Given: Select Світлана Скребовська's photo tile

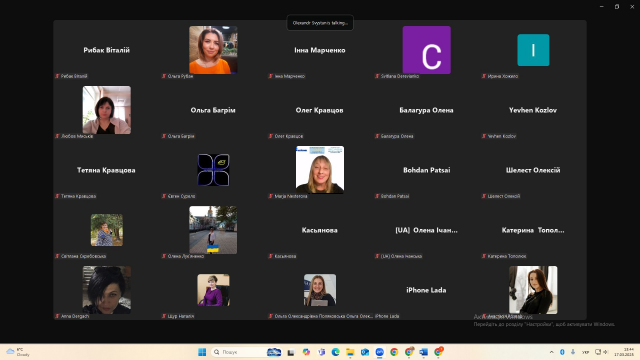Looking at the screenshot, I should (x=107, y=230).
